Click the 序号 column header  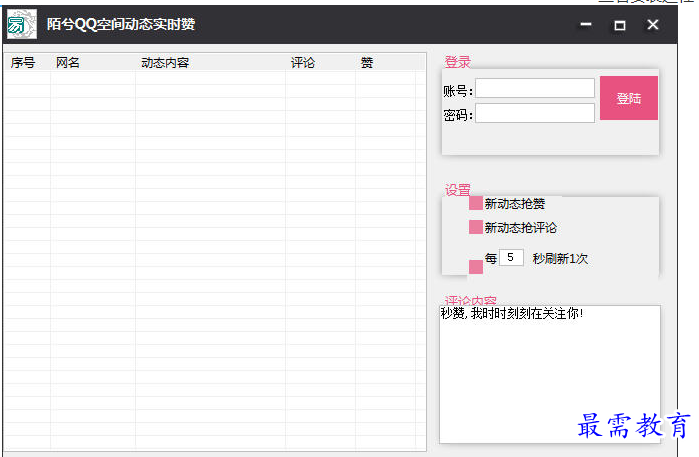tap(28, 62)
